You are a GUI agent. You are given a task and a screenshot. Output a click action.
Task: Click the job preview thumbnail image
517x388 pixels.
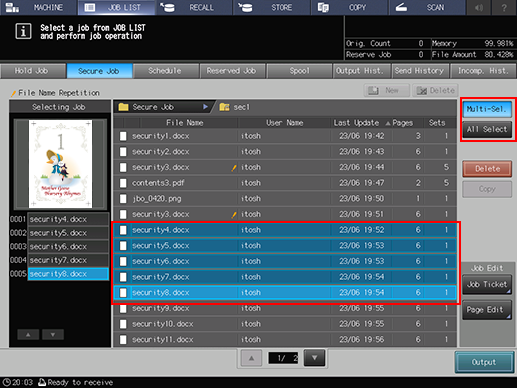pos(60,164)
